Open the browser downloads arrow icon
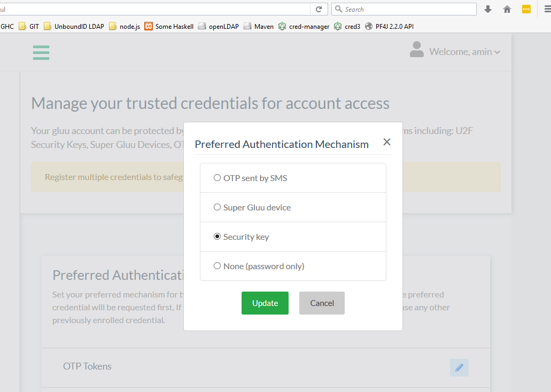 pyautogui.click(x=487, y=9)
